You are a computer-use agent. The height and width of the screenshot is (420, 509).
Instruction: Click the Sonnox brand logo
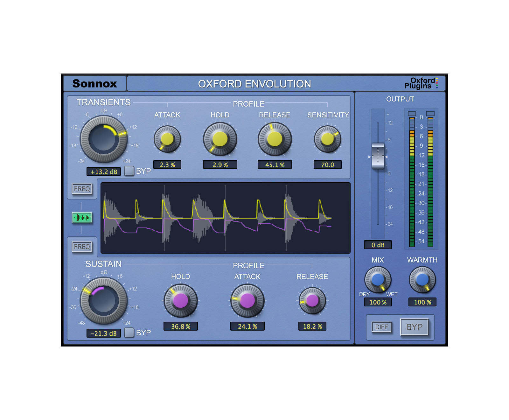coord(94,84)
